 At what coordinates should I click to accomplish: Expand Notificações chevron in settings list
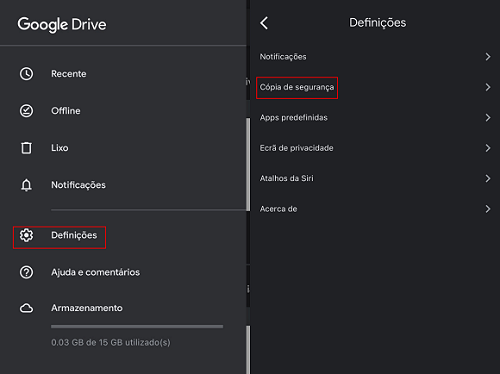coord(488,57)
